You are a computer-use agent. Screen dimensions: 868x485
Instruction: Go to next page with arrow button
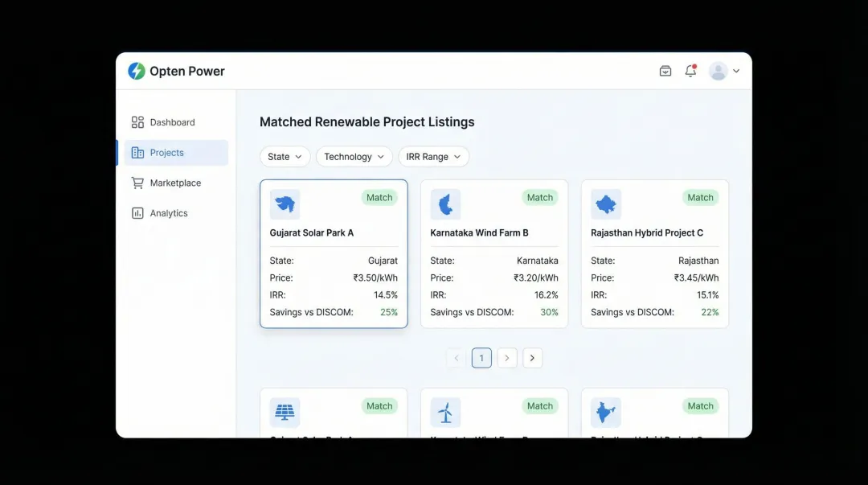coord(507,357)
